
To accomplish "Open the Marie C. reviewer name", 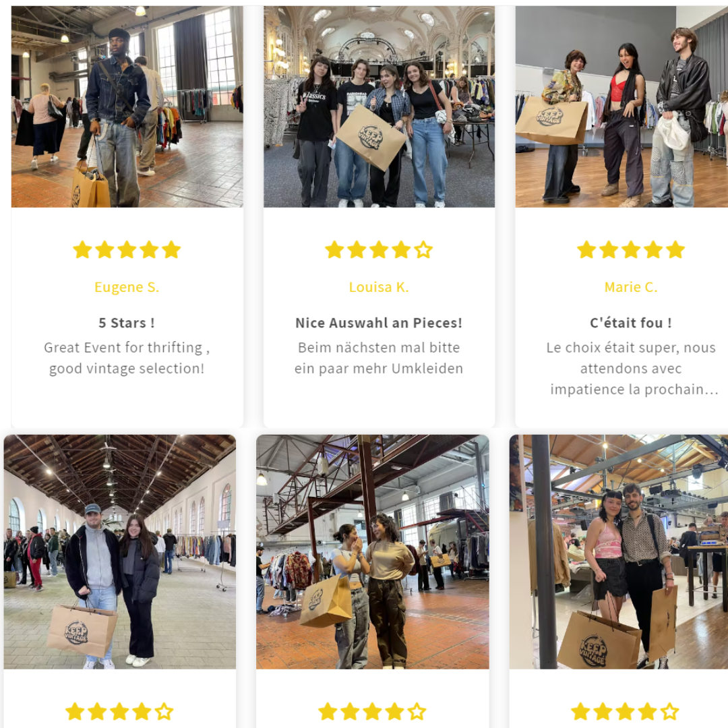I will click(631, 287).
